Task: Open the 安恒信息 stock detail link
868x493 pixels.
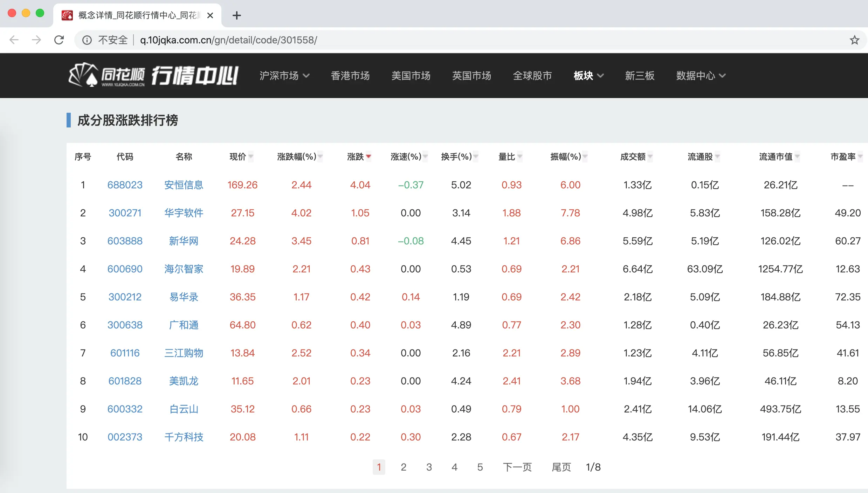Action: click(x=184, y=185)
